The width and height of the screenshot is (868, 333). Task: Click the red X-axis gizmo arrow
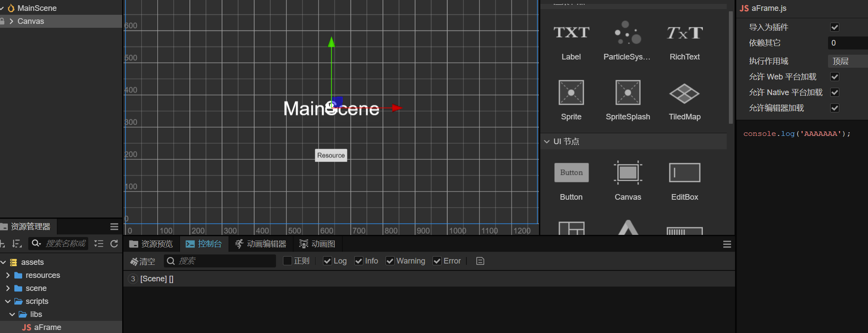coord(396,108)
